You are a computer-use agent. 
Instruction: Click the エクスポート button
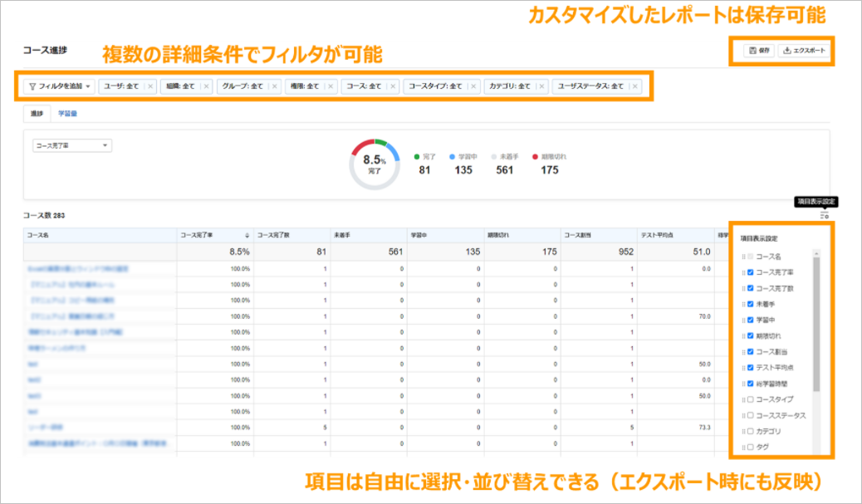point(805,51)
